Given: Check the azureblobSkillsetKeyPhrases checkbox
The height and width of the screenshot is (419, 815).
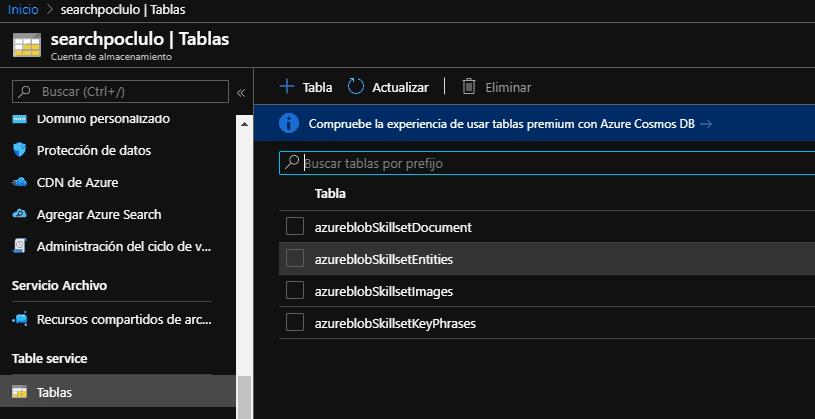Looking at the screenshot, I should 295,323.
